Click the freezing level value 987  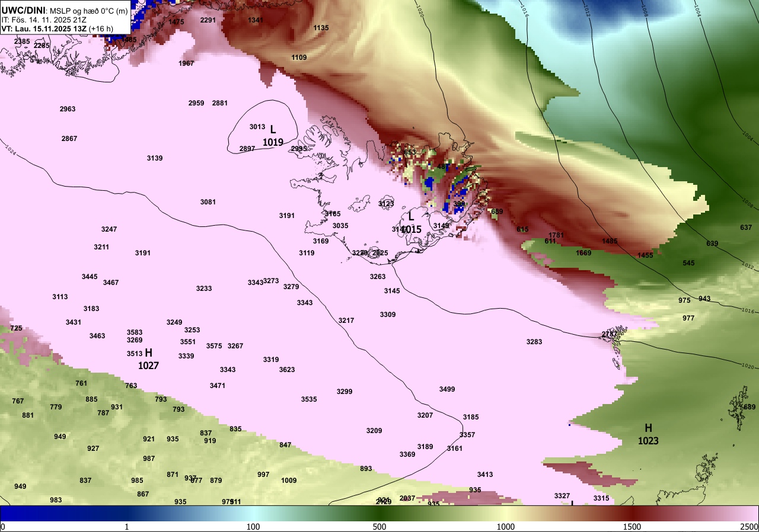[149, 459]
